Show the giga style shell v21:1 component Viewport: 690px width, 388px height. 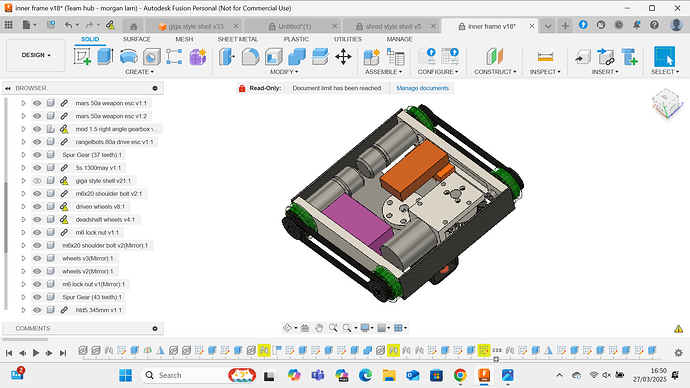pyautogui.click(x=37, y=181)
